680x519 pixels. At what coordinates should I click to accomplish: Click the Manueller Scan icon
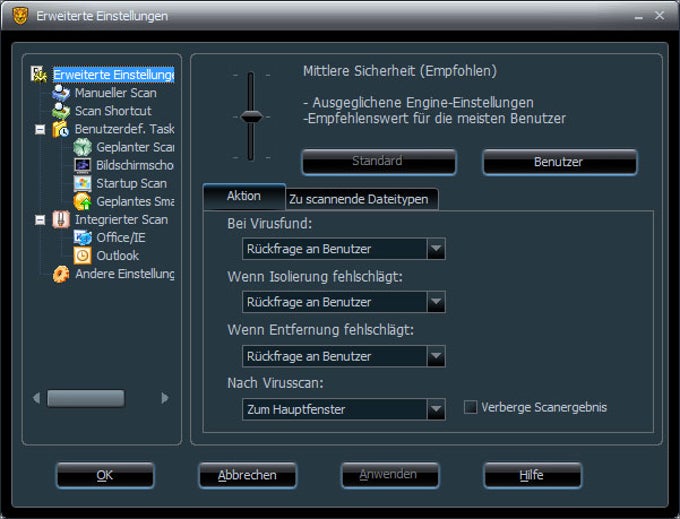click(x=61, y=93)
